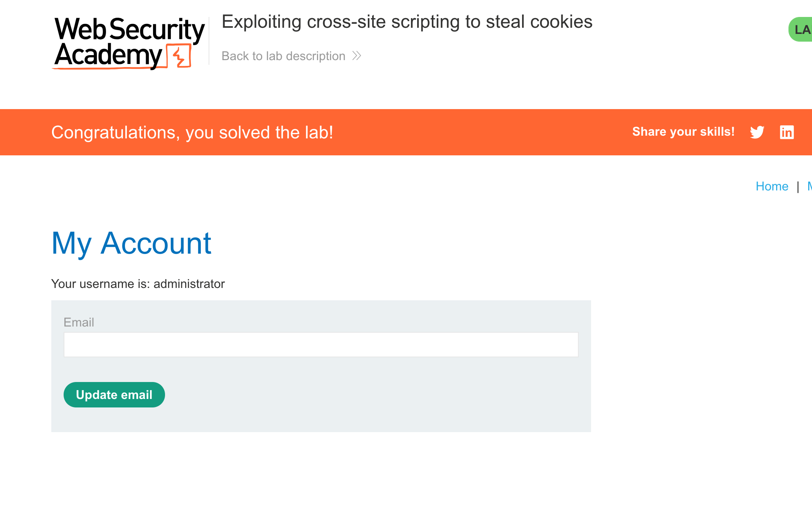This screenshot has width=812, height=515.
Task: Open the Home navigation link
Action: tap(772, 186)
